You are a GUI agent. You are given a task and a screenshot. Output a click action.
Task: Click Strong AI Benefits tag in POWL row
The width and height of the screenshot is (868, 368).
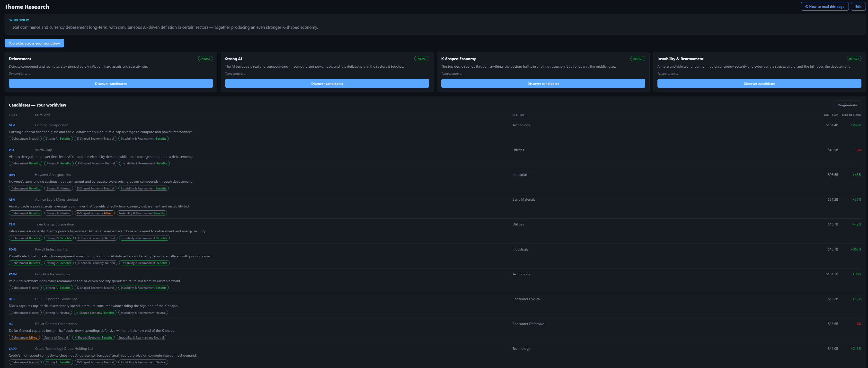pos(59,263)
